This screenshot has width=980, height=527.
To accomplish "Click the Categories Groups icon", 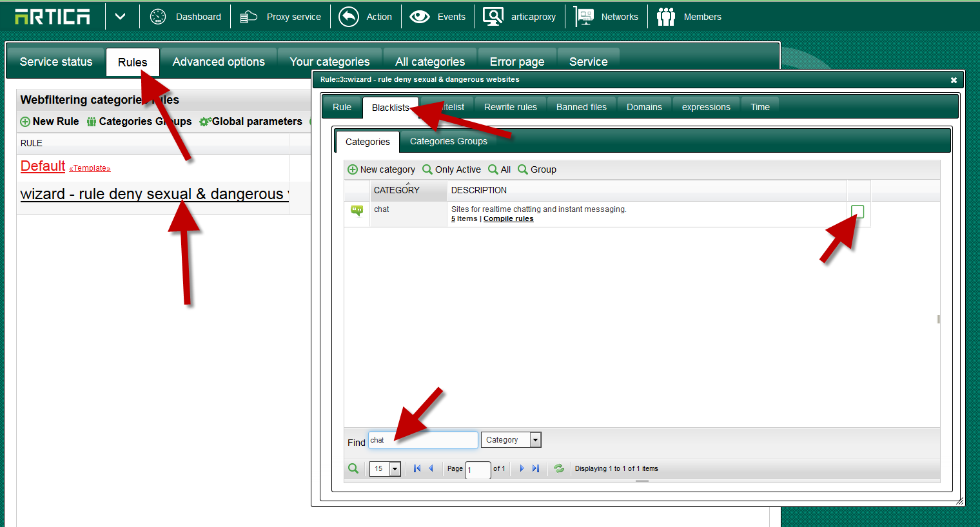I will click(92, 122).
